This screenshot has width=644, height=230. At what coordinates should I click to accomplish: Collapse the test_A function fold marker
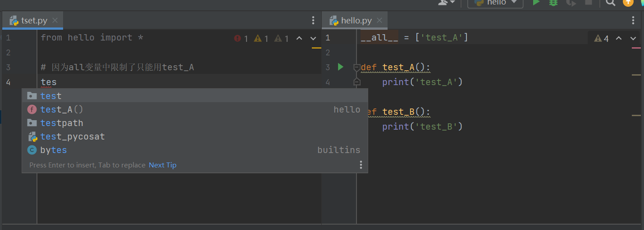click(x=357, y=68)
